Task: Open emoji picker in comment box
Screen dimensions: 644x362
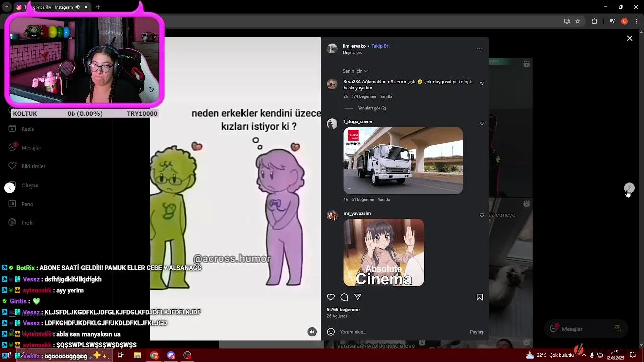Action: [x=331, y=332]
